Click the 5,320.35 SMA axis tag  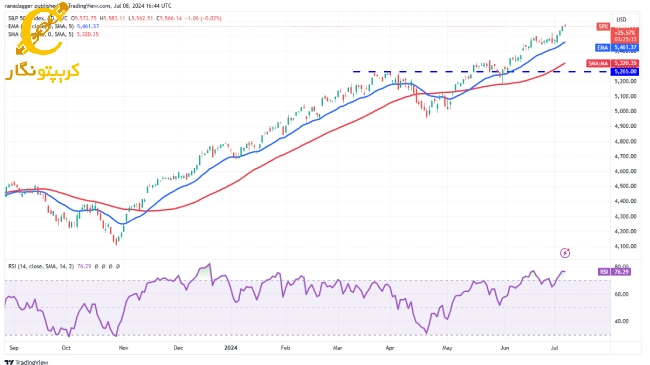pyautogui.click(x=625, y=63)
